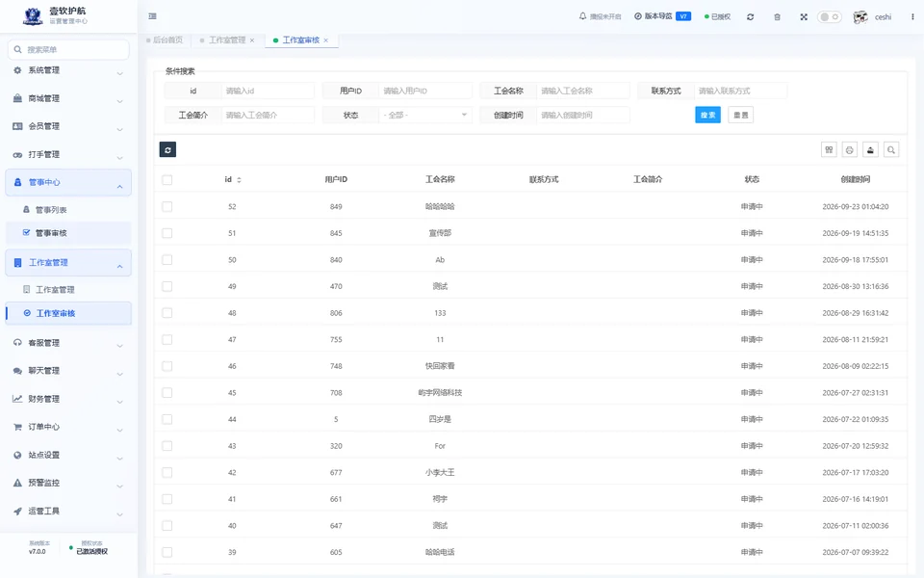Refresh the table with the dark reload button
Image resolution: width=924 pixels, height=578 pixels.
coord(167,150)
